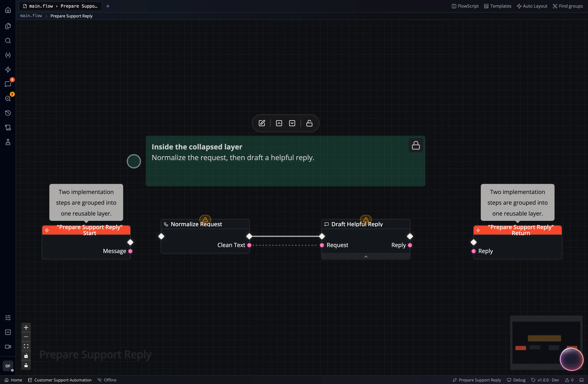Open Customer Support Automation project name
Image resolution: width=588 pixels, height=384 pixels.
coord(60,380)
